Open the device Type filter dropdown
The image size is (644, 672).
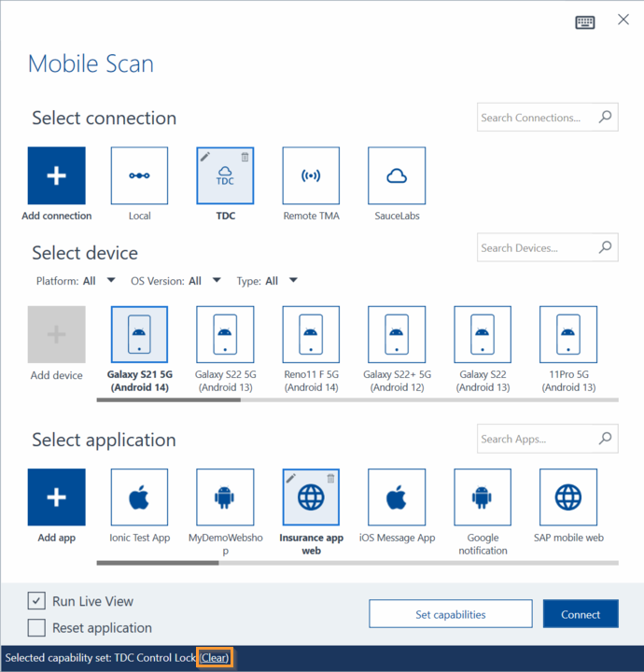pos(293,280)
